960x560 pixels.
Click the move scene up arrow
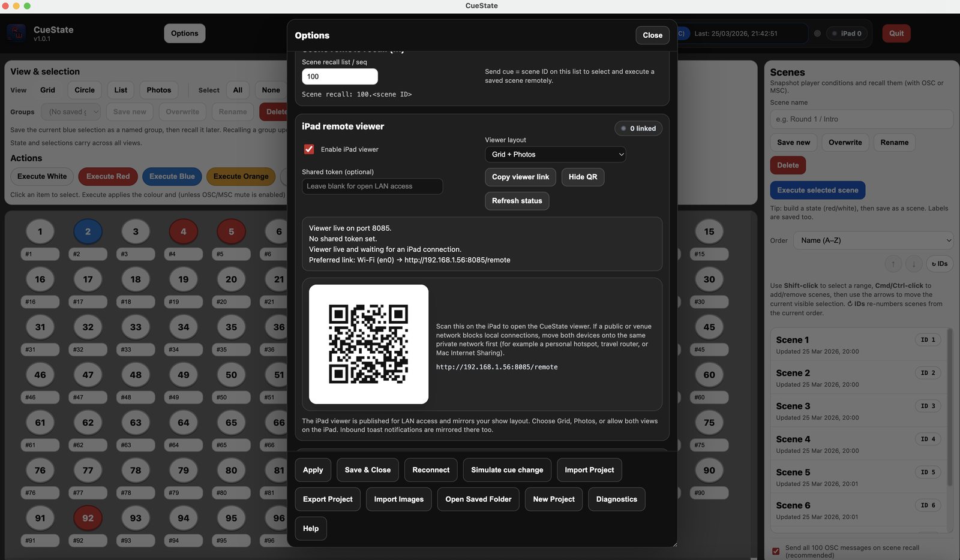893,264
